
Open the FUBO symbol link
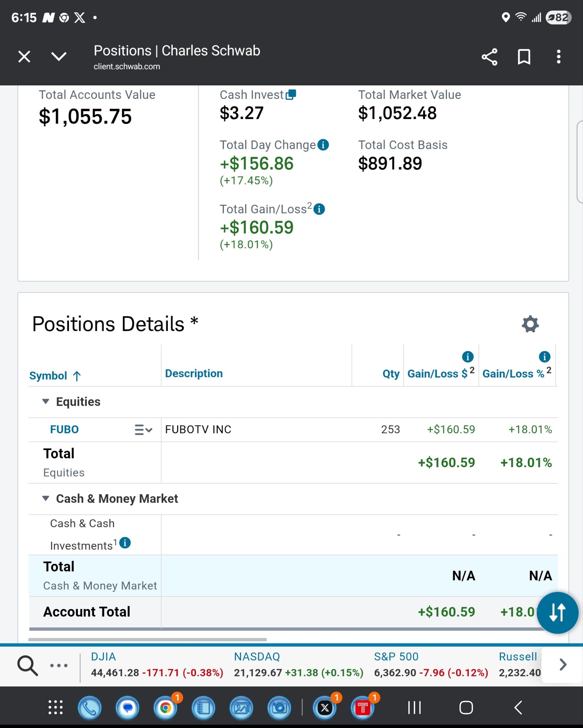tap(64, 429)
